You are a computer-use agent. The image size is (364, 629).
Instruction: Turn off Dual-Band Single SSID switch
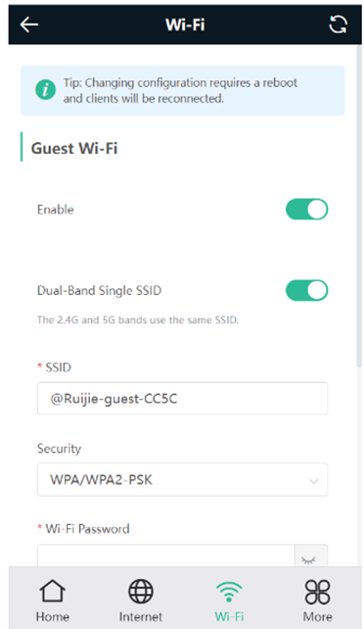click(306, 290)
